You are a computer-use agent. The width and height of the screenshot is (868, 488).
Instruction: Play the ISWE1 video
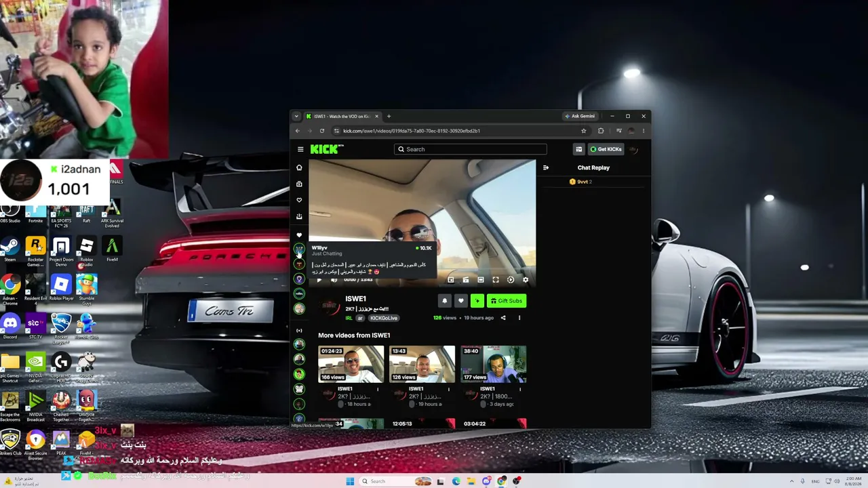319,280
